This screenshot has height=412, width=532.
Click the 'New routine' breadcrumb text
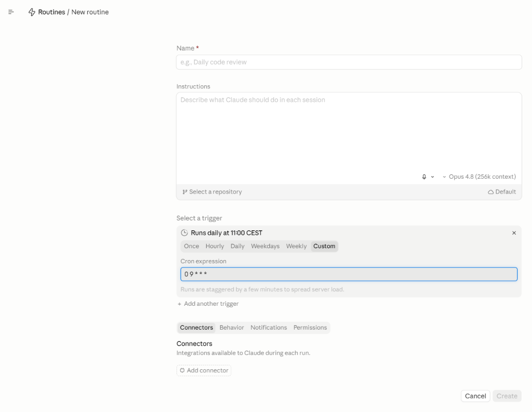(x=90, y=12)
